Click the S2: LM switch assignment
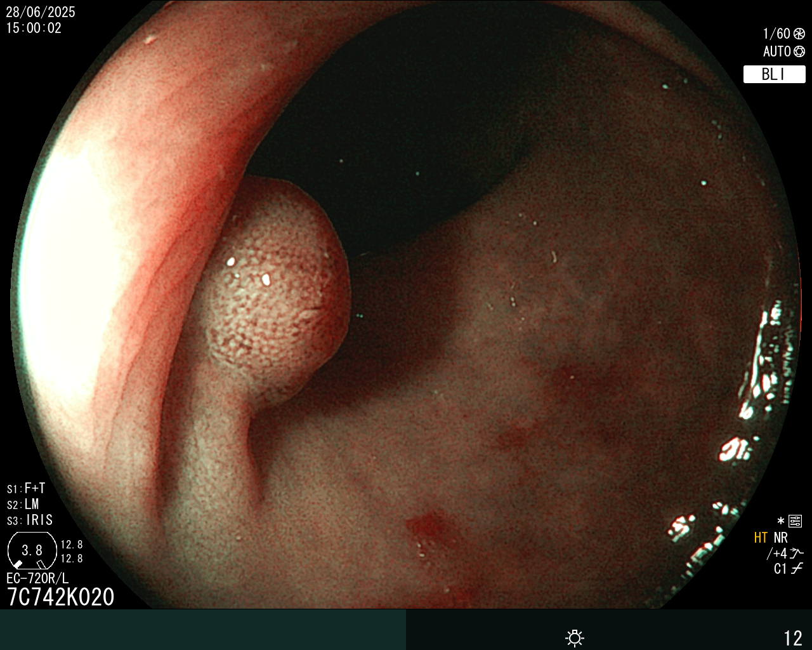This screenshot has height=650, width=812. coord(23,504)
